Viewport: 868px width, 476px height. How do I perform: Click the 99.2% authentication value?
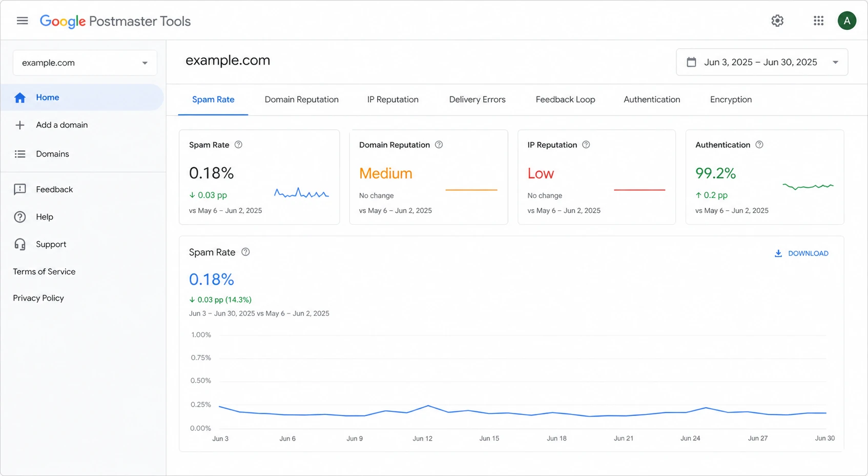(x=715, y=173)
